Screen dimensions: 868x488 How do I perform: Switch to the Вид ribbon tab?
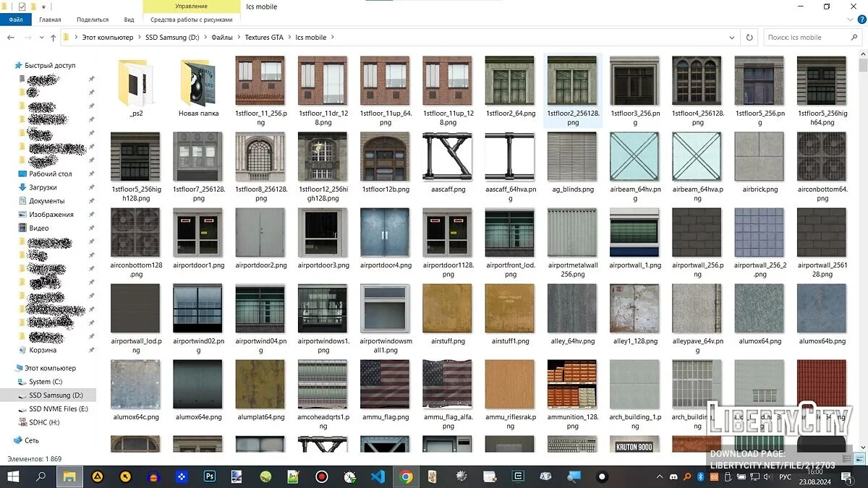[x=129, y=20]
